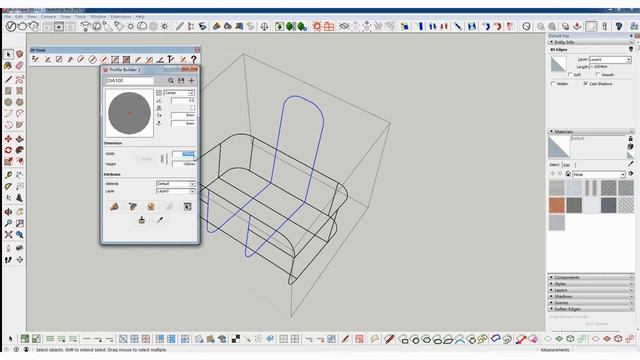
Task: Choose the Paint Bucket tool in left toolbar
Action: click(x=8, y=66)
